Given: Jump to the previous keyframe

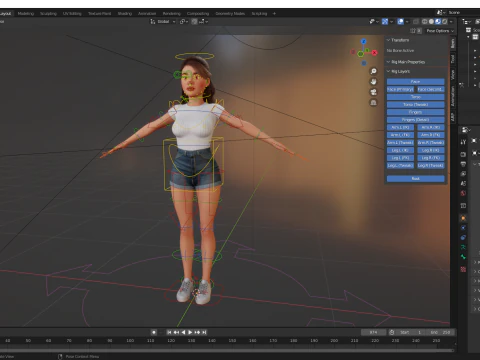Looking at the screenshot, I should pyautogui.click(x=176, y=332).
